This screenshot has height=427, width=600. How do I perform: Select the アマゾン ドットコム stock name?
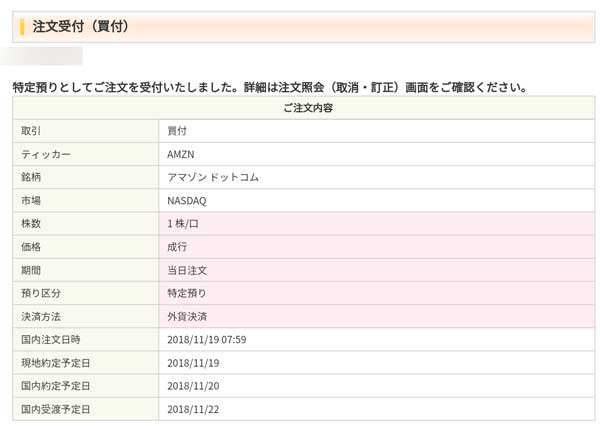(x=213, y=177)
